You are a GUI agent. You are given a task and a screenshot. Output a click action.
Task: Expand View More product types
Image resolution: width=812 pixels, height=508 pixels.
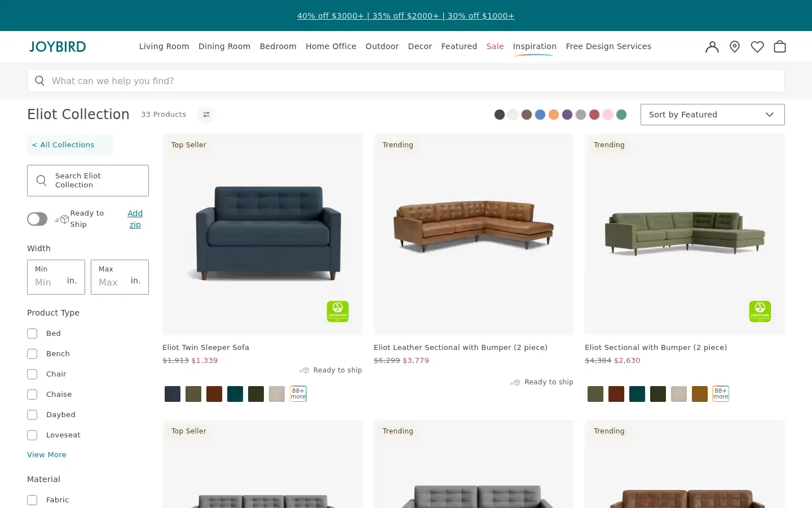pyautogui.click(x=47, y=455)
